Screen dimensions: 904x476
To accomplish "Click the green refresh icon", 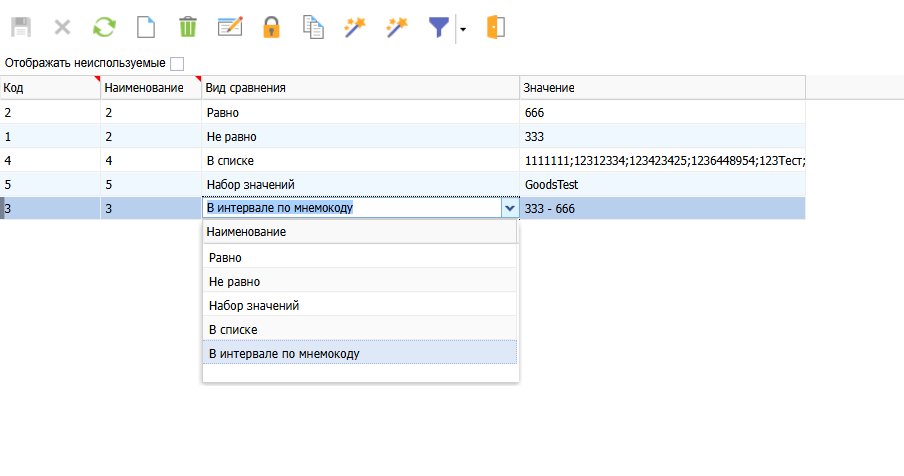I will coord(104,27).
